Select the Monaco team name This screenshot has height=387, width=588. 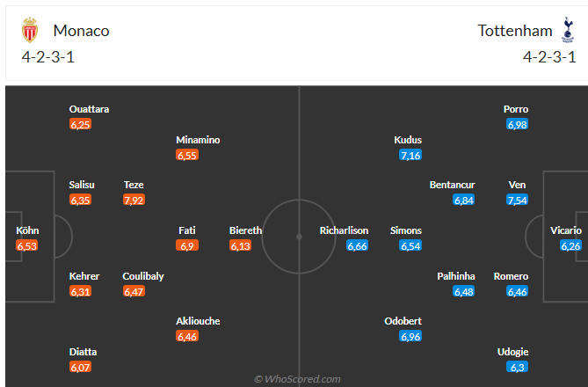[x=81, y=31]
